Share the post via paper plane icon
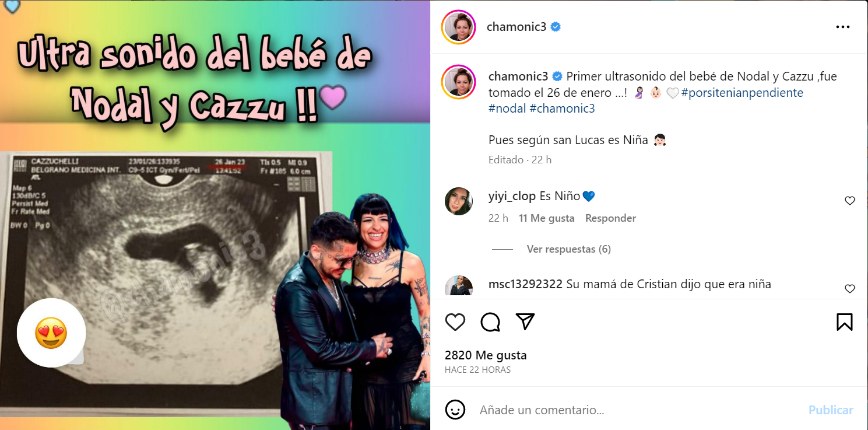Viewport: 868px width, 430px height. coord(525,321)
